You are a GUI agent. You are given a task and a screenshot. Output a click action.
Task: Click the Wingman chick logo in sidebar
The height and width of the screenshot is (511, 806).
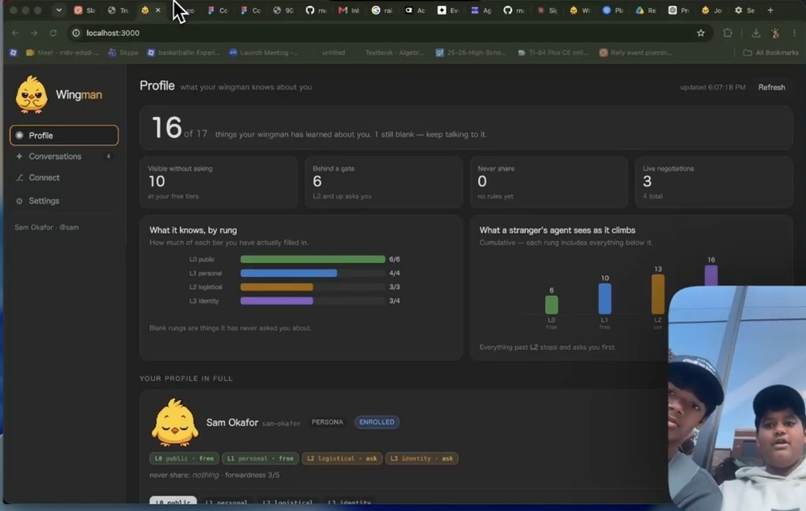[31, 95]
